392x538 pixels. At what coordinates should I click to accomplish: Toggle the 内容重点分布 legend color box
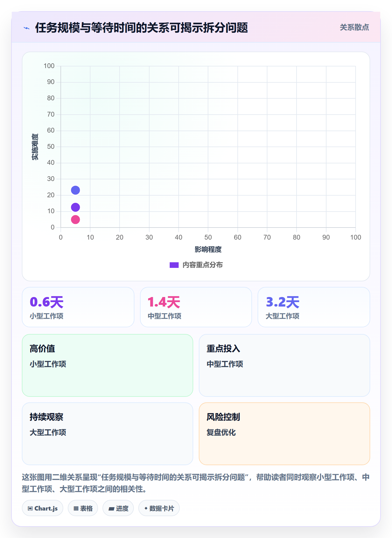(x=174, y=265)
